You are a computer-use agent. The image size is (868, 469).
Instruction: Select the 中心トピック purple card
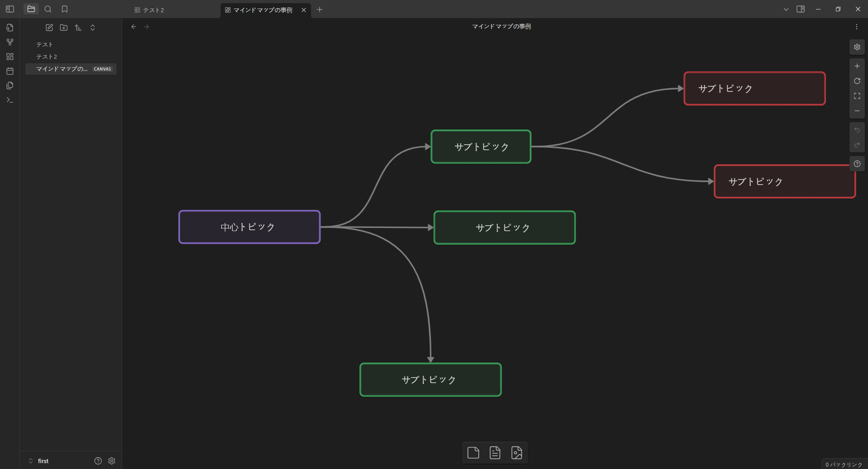(250, 227)
